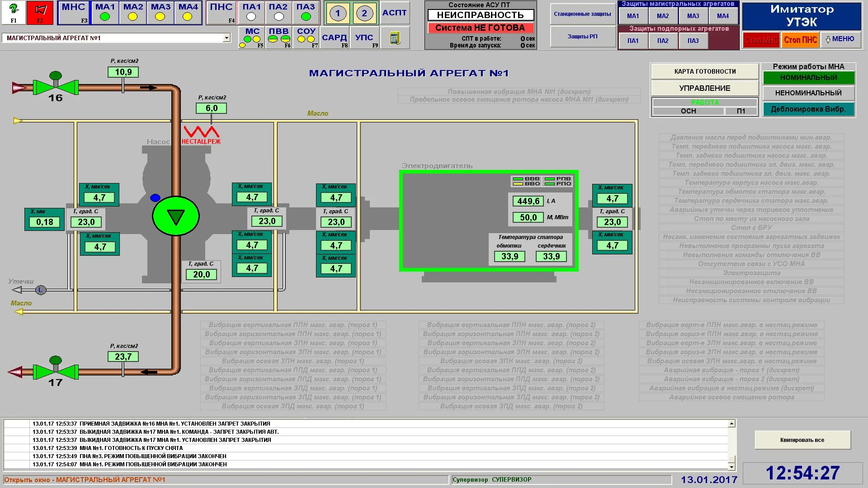The width and height of the screenshot is (868, 488).
Task: Expand the МАГИСТРАЛЬНЫЙ АГРЕГАТ №1 dropdown
Action: coord(226,38)
